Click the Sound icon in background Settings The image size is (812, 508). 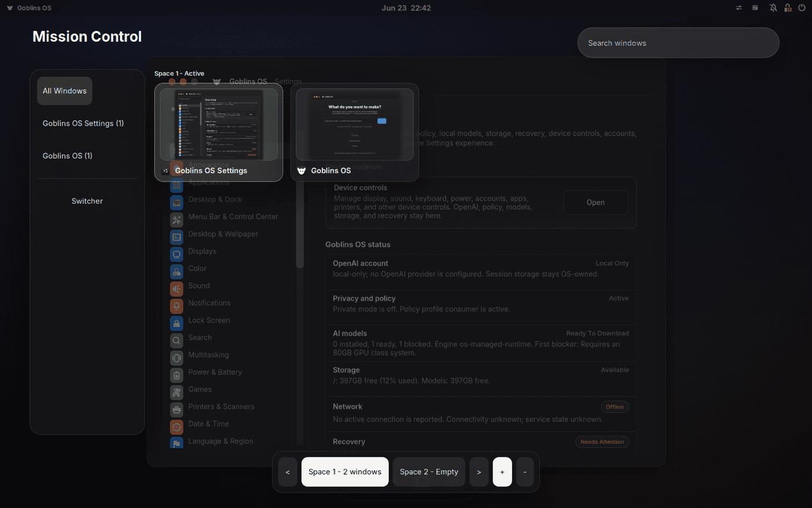coord(176,289)
